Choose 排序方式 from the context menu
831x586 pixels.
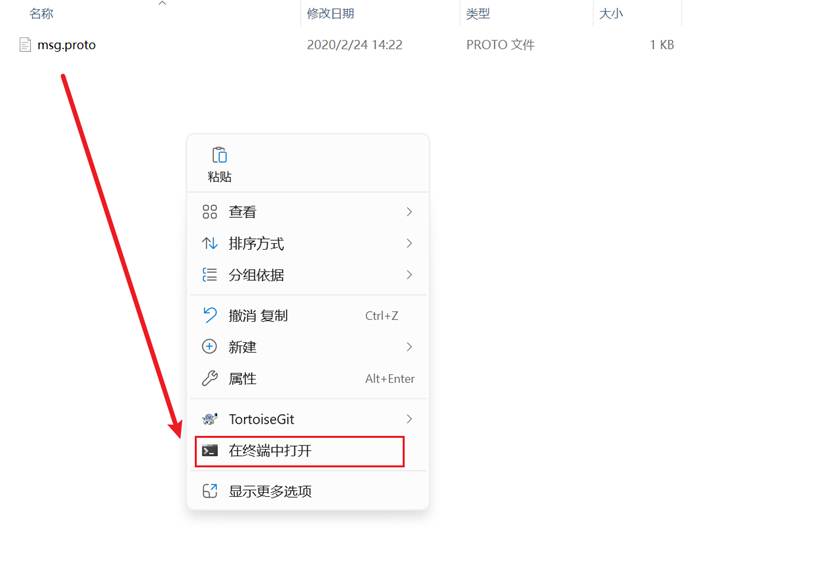pyautogui.click(x=308, y=243)
